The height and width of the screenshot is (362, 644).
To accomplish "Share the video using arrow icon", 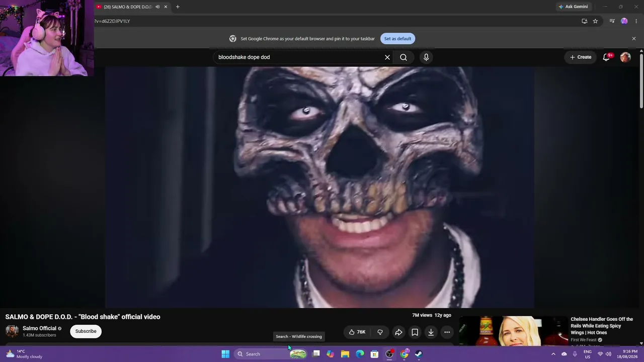I will [398, 332].
